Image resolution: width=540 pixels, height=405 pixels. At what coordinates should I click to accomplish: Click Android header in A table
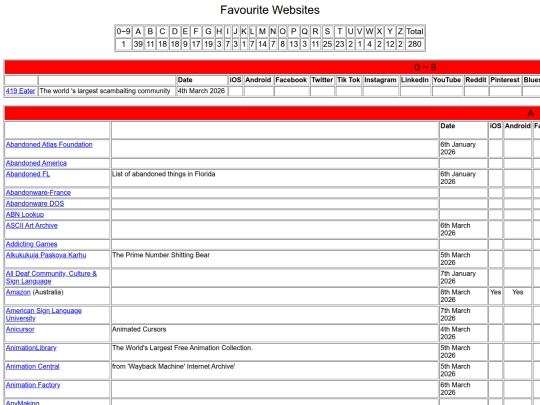518,130
